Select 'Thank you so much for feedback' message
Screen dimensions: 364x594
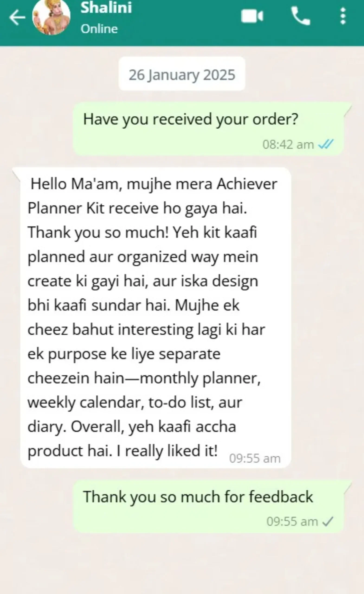208,507
